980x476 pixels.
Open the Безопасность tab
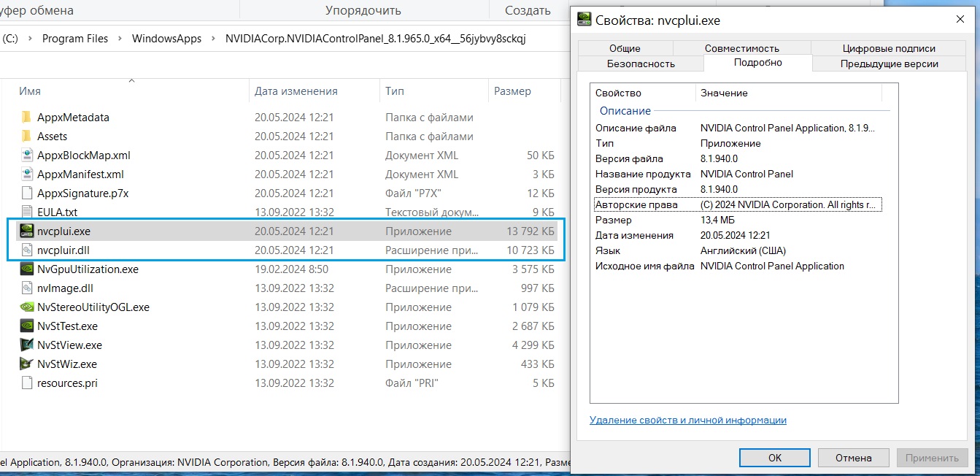(641, 64)
